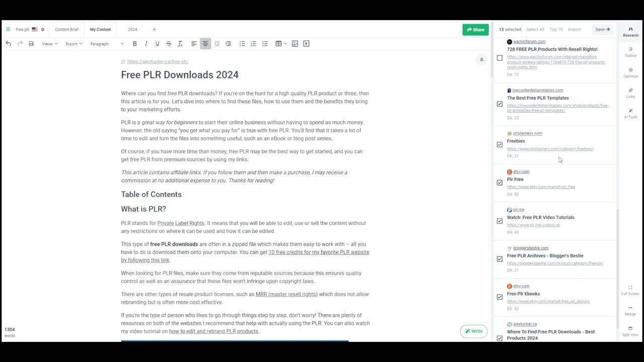Insert a numbered list
This screenshot has height=362, width=644.
click(x=254, y=44)
